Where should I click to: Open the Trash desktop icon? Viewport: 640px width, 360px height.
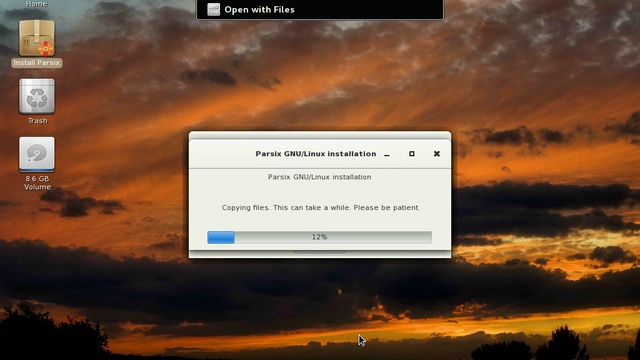[x=37, y=96]
